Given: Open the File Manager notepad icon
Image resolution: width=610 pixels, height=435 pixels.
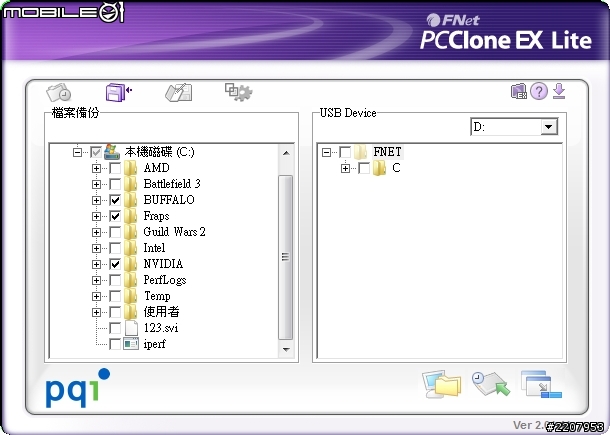Looking at the screenshot, I should pyautogui.click(x=179, y=92).
